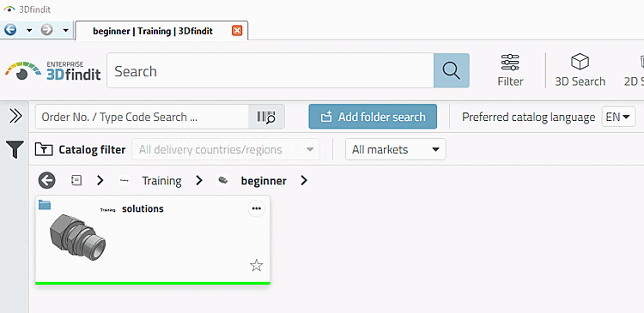Screen dimensions: 644x313
Task: Expand the sidebar with double chevron
Action: click(15, 116)
